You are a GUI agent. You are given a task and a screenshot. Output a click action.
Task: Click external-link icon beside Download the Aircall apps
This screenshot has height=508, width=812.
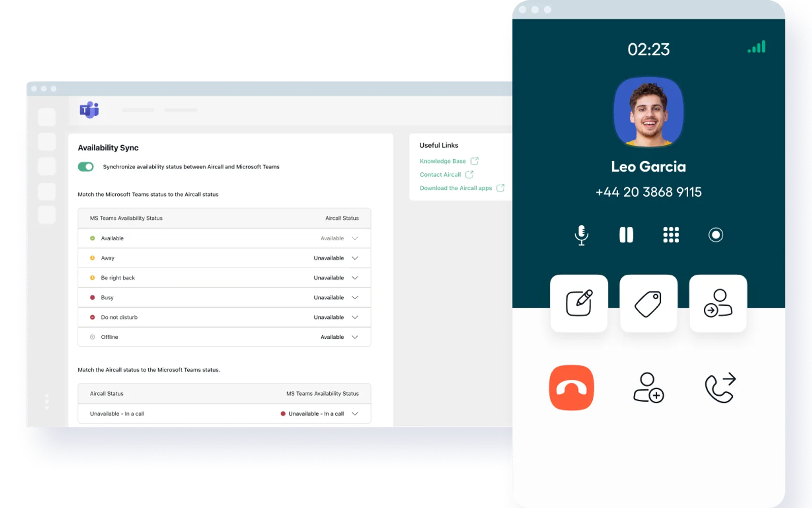pos(500,188)
